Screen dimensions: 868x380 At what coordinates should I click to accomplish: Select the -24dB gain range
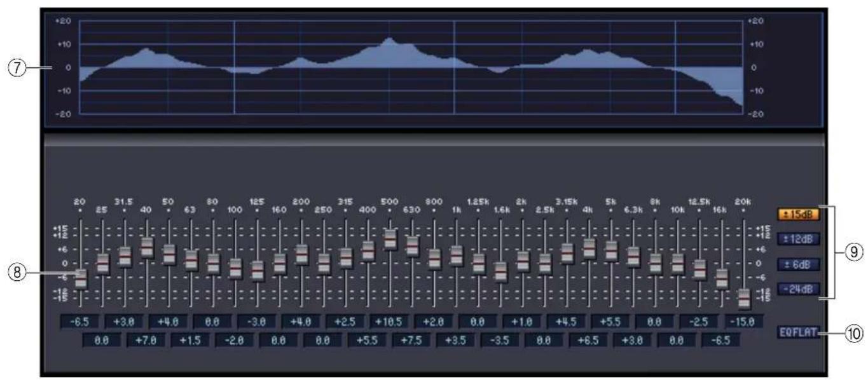point(797,289)
